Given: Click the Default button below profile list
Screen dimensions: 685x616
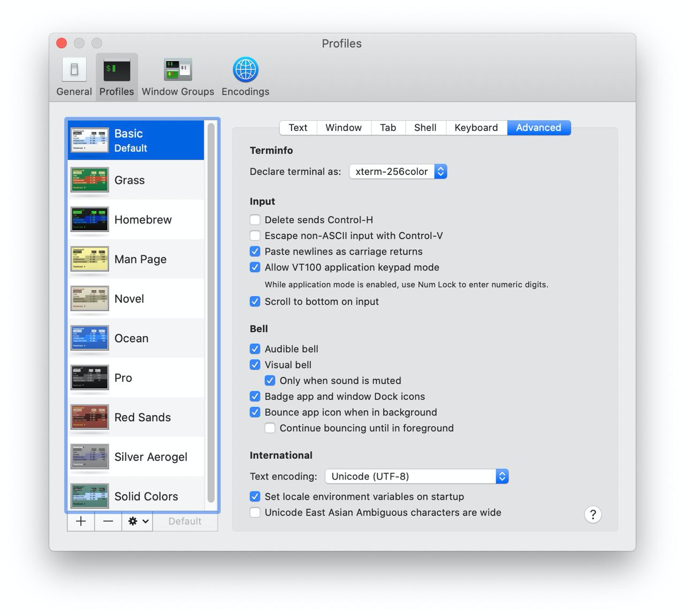Looking at the screenshot, I should click(185, 521).
